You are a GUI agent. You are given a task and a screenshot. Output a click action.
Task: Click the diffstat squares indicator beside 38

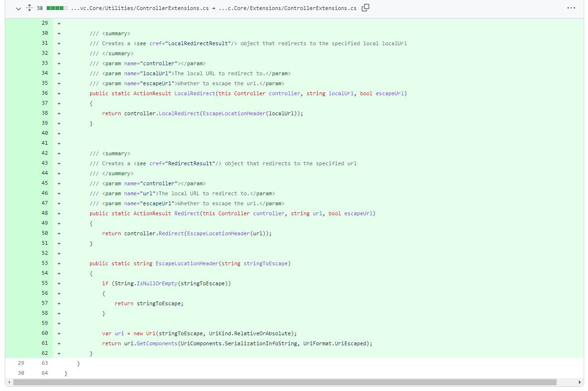(x=57, y=8)
